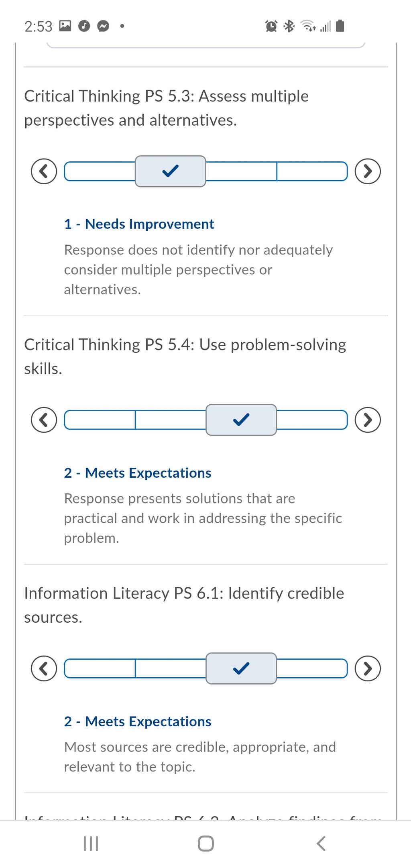Tap the '1 - Needs Improvement' level heading
Screen dimensions: 411x868
[139, 224]
